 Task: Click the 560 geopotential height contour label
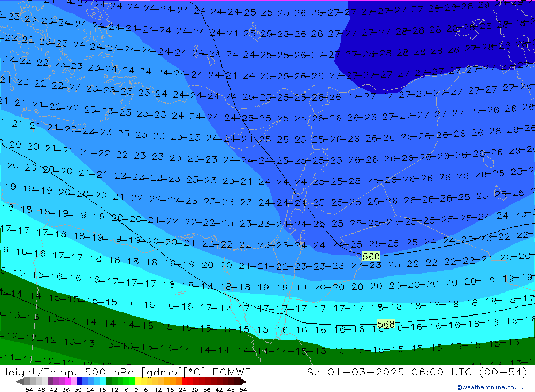pos(371,257)
